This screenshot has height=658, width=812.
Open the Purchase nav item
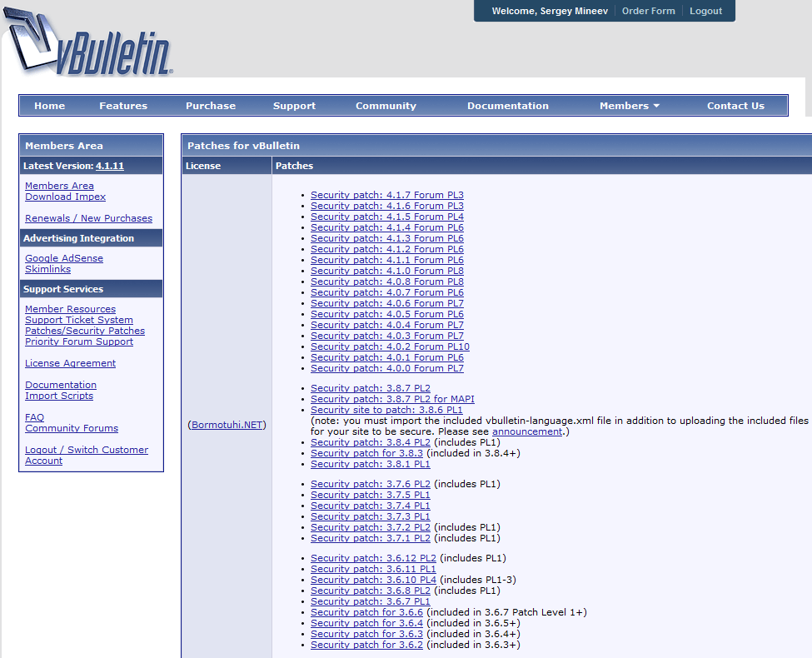(211, 106)
